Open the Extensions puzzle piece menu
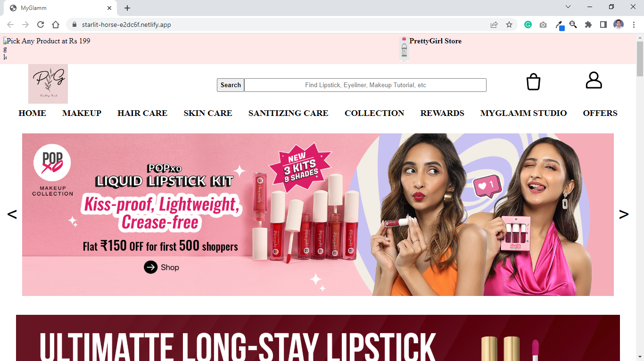 click(588, 25)
